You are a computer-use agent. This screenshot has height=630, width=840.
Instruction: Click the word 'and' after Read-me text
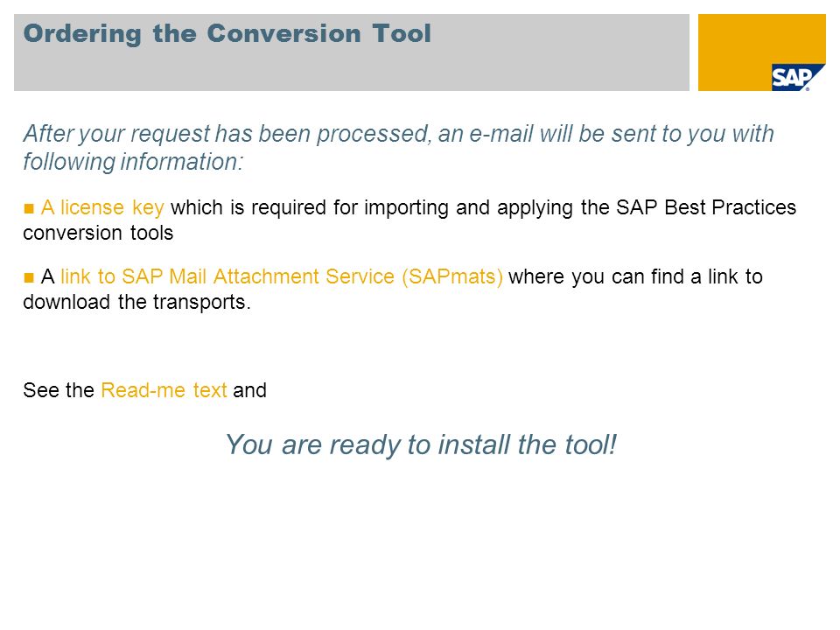pos(249,390)
